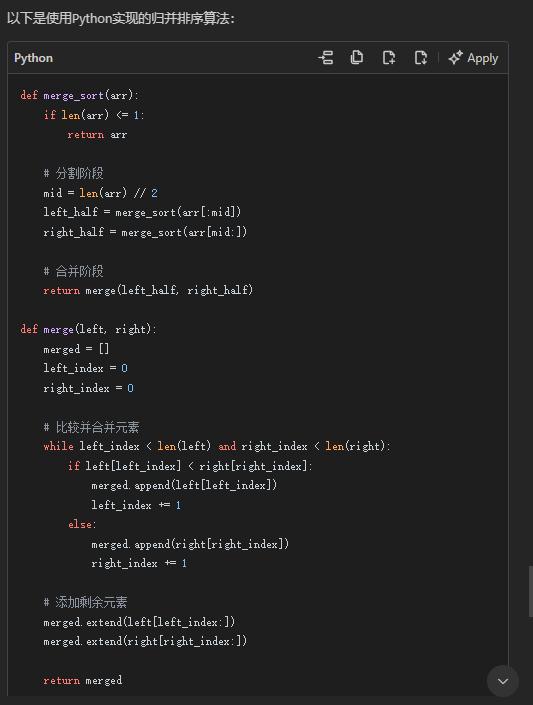Click the line 'left_index += 1'
This screenshot has width=533, height=705.
pyautogui.click(x=136, y=505)
